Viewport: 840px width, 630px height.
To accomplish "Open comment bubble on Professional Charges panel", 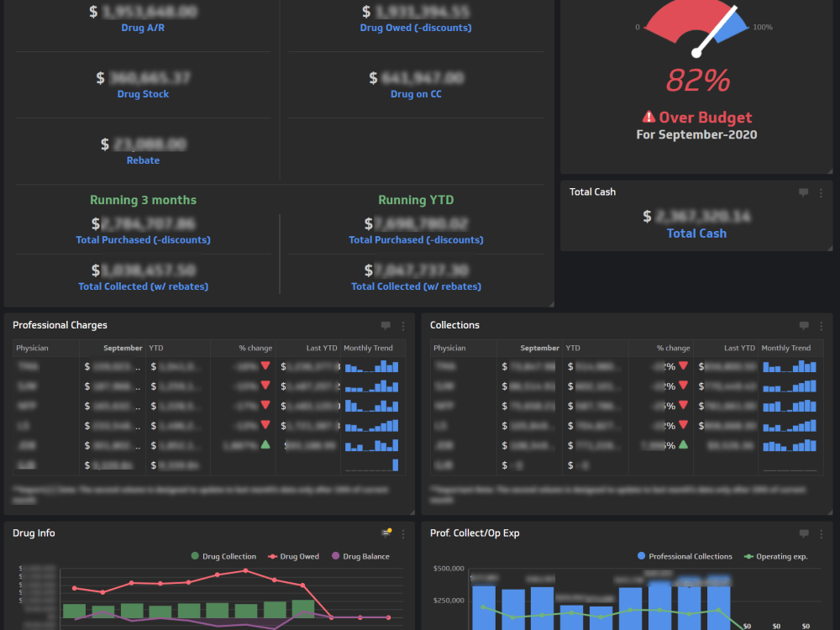I will (385, 326).
